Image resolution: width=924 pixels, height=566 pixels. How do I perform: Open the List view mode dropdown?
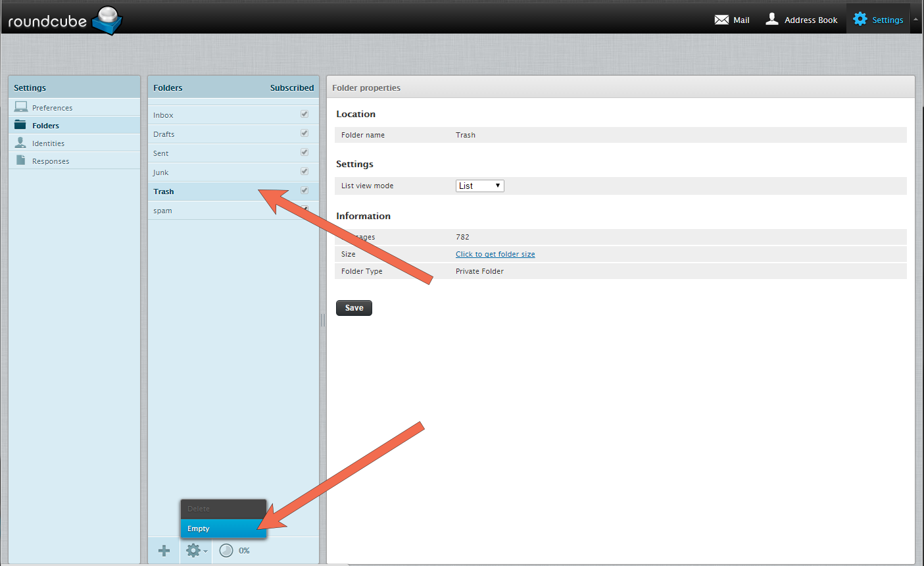tap(479, 186)
